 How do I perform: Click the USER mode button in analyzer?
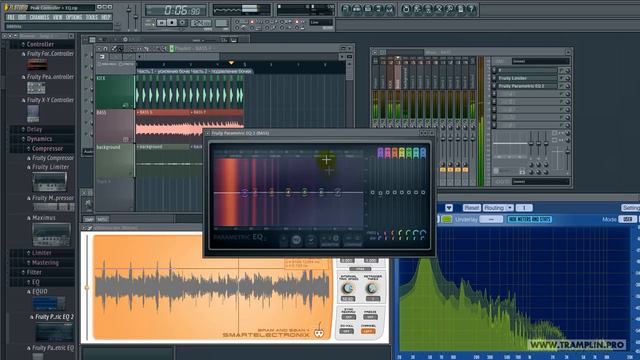pos(627,219)
